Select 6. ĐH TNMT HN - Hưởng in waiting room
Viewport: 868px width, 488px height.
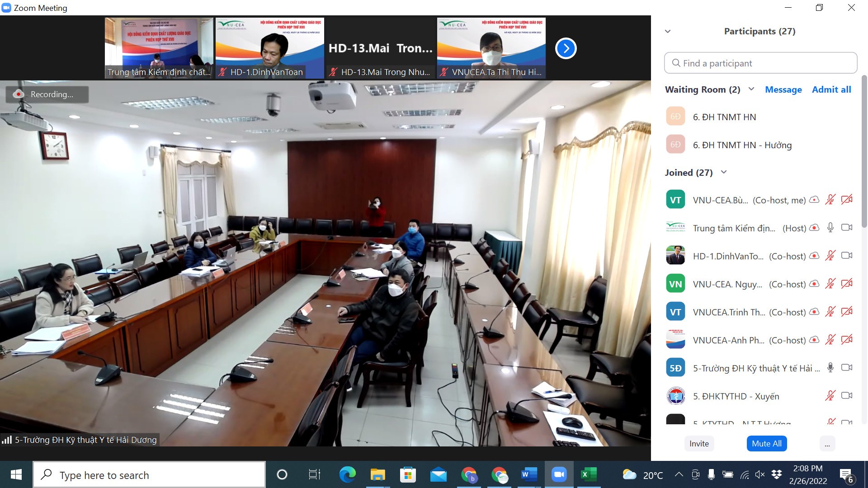(x=742, y=145)
